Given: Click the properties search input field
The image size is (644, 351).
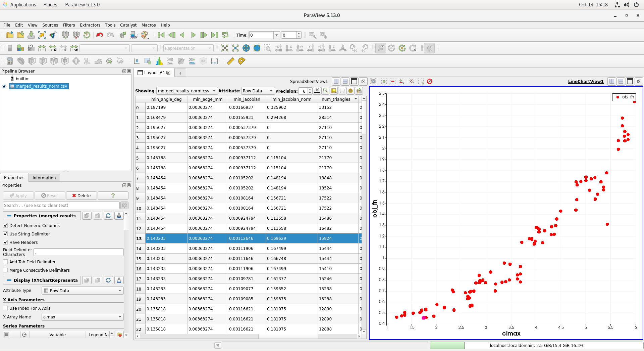Looking at the screenshot, I should (61, 206).
